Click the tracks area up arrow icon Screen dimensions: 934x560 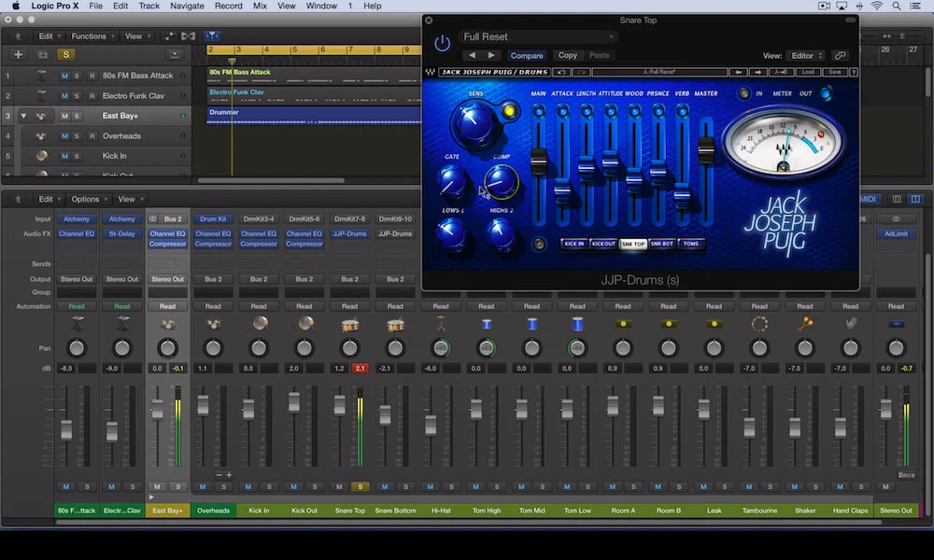[x=18, y=36]
